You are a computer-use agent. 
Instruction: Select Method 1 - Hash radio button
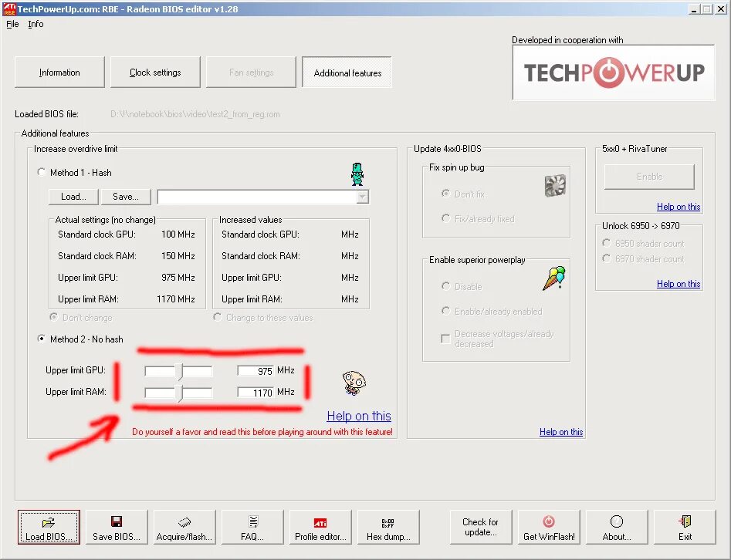[42, 172]
